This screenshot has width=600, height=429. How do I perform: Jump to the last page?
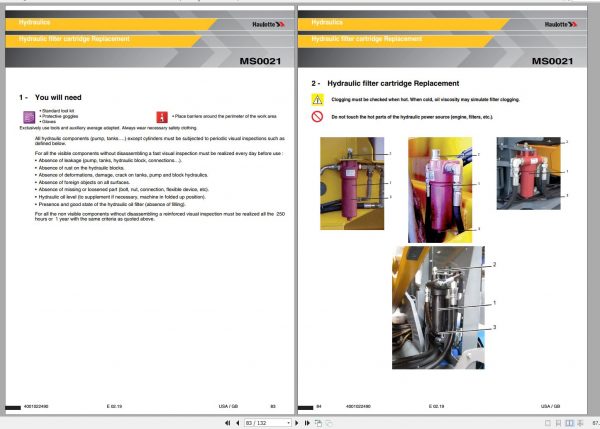pos(307,423)
